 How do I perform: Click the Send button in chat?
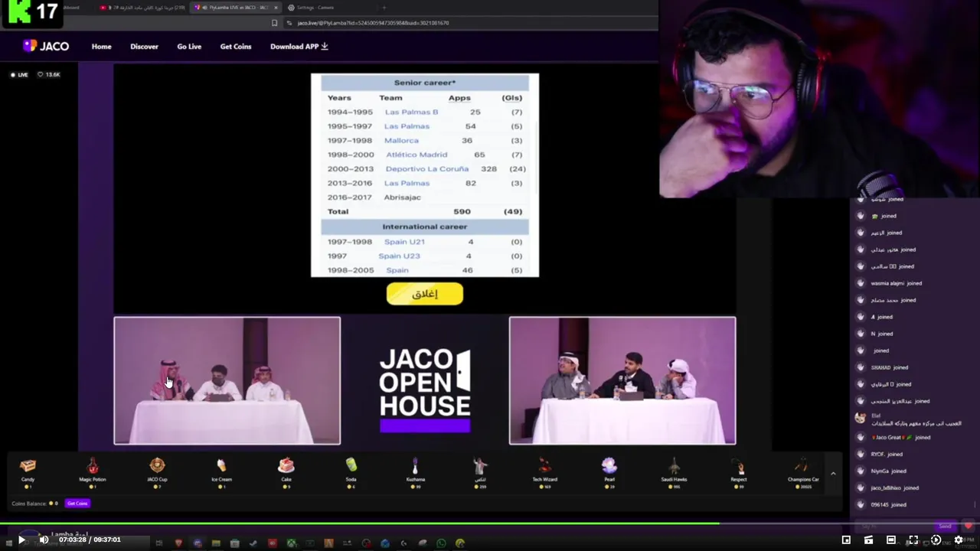coord(945,527)
